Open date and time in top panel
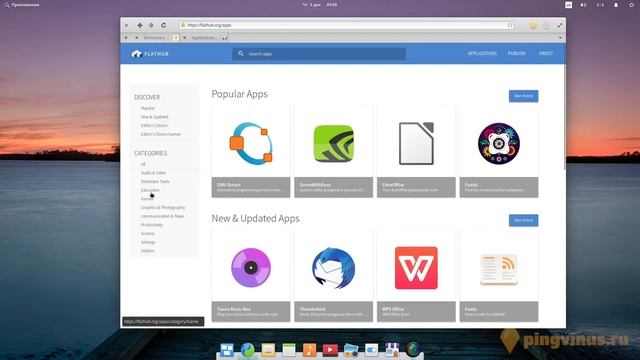 pyautogui.click(x=320, y=5)
